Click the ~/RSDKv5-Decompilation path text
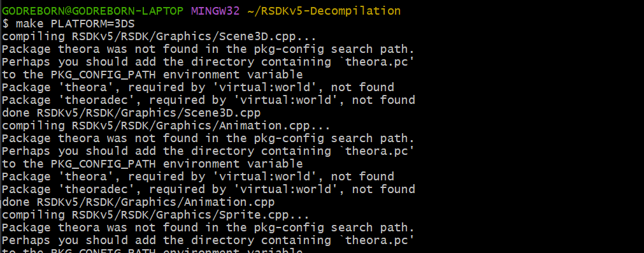The height and width of the screenshot is (253, 644). pos(324,11)
